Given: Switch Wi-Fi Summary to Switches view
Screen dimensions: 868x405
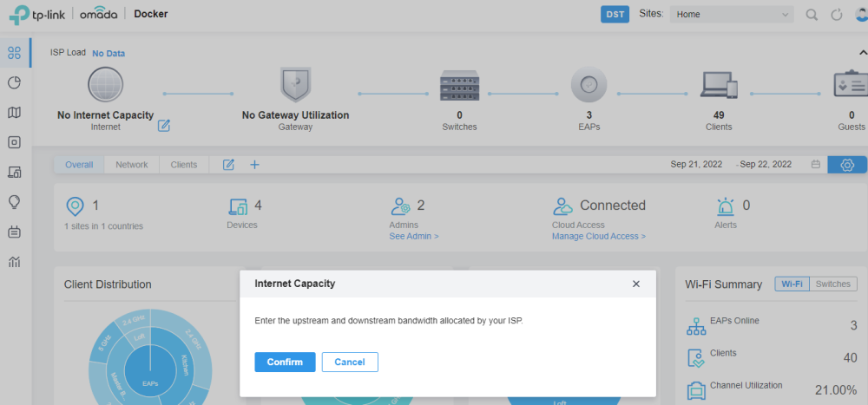Looking at the screenshot, I should point(833,284).
